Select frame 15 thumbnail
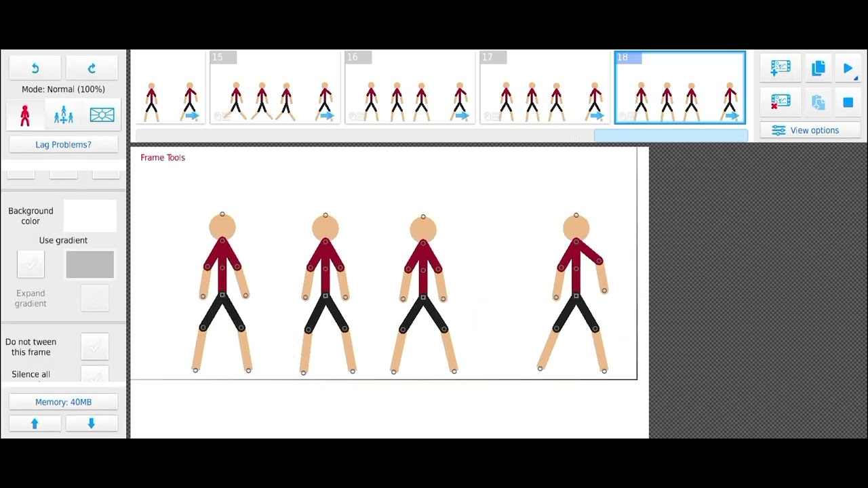868x488 pixels. 275,87
